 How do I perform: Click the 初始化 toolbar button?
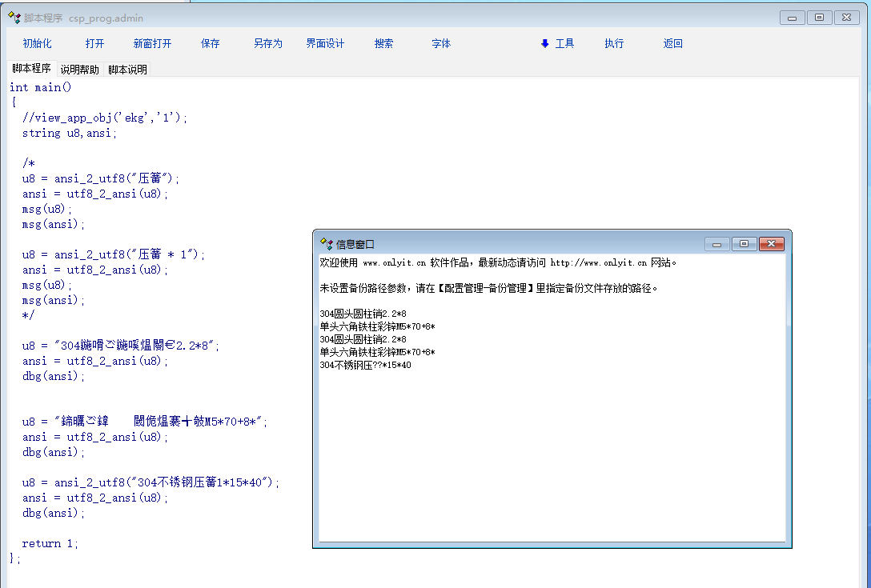37,44
